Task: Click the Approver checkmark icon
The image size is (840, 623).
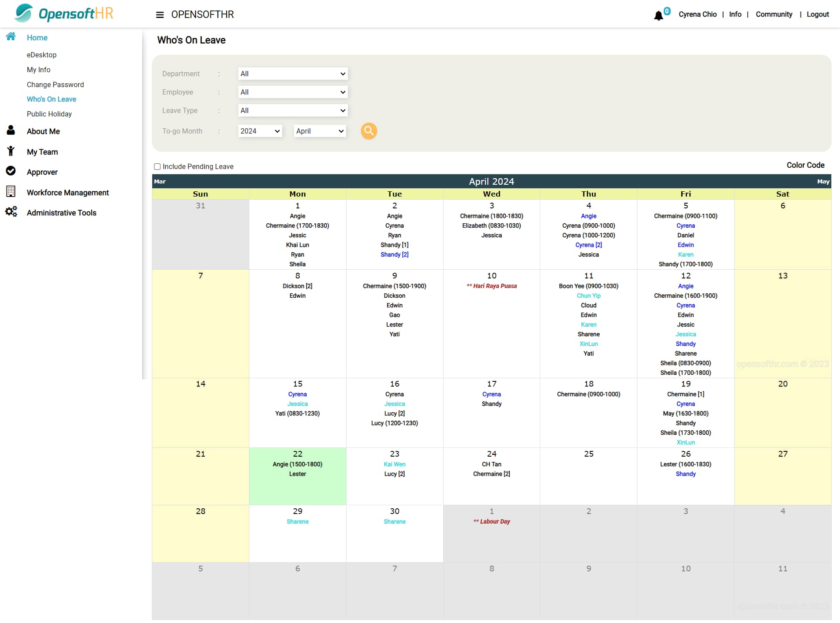Action: pos(10,171)
